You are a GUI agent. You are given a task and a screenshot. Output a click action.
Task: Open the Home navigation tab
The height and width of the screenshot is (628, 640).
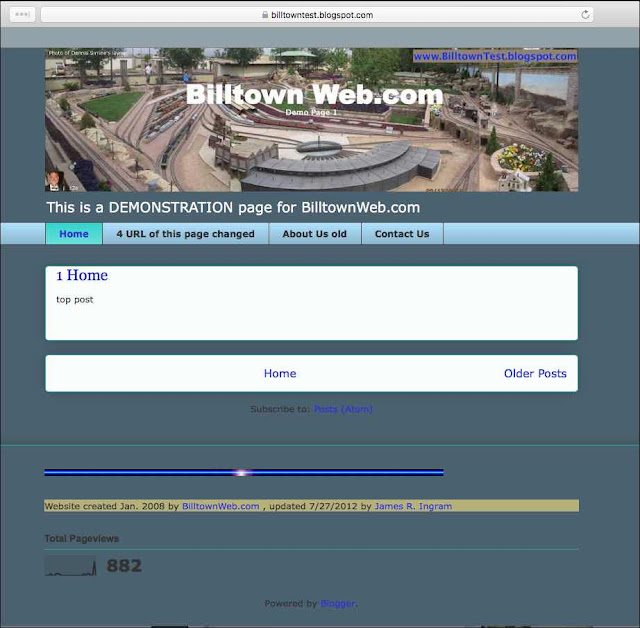tap(74, 234)
